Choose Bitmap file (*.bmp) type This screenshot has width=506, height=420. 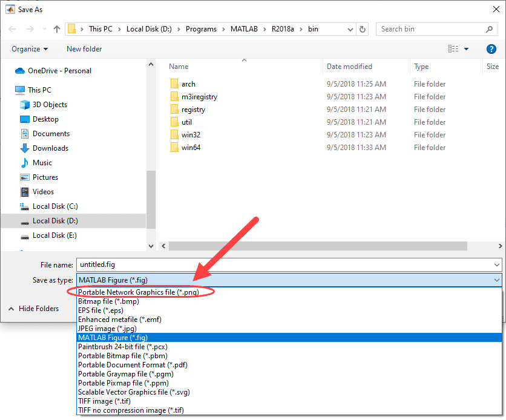pyautogui.click(x=289, y=301)
